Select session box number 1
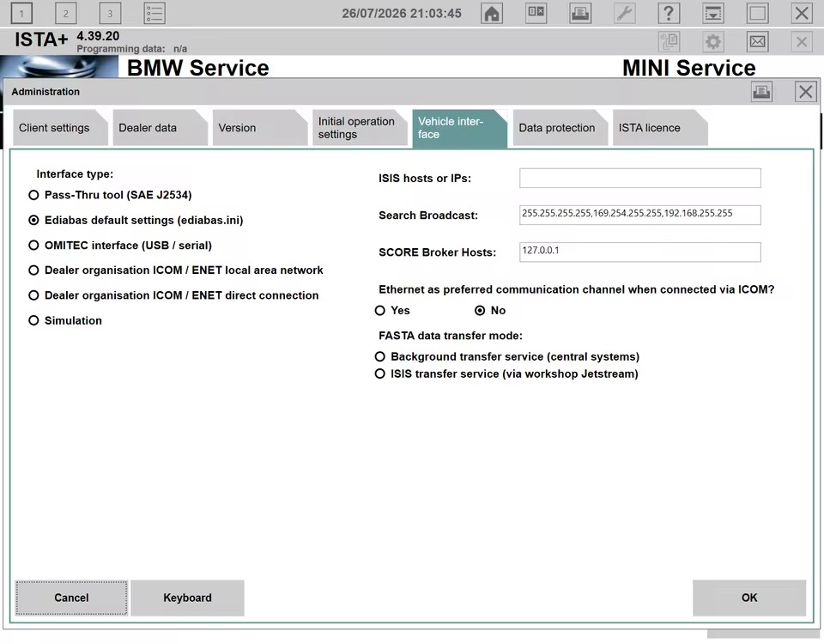Image resolution: width=824 pixels, height=644 pixels. pyautogui.click(x=21, y=13)
